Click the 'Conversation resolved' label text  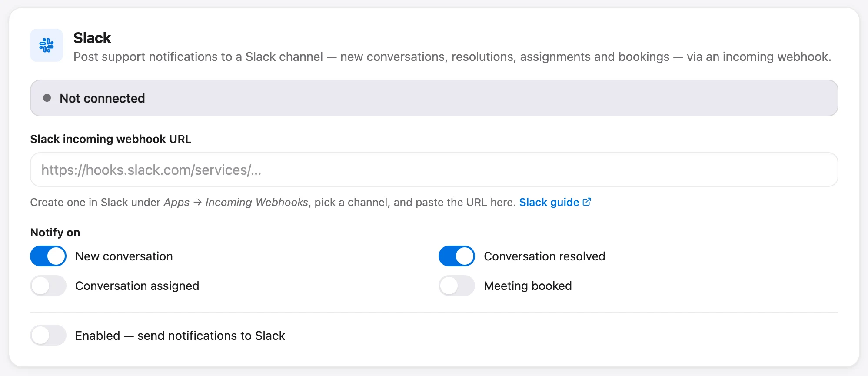click(545, 256)
